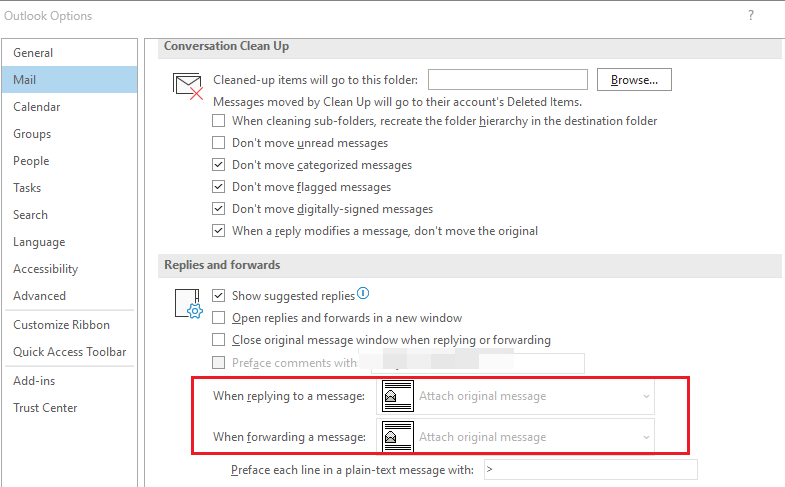785x487 pixels.
Task: Switch to Advanced options
Action: (x=69, y=296)
